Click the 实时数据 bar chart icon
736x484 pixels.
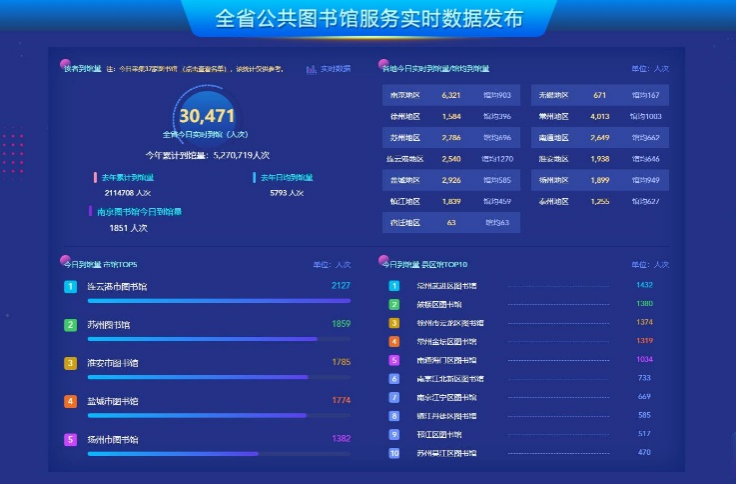pyautogui.click(x=311, y=69)
